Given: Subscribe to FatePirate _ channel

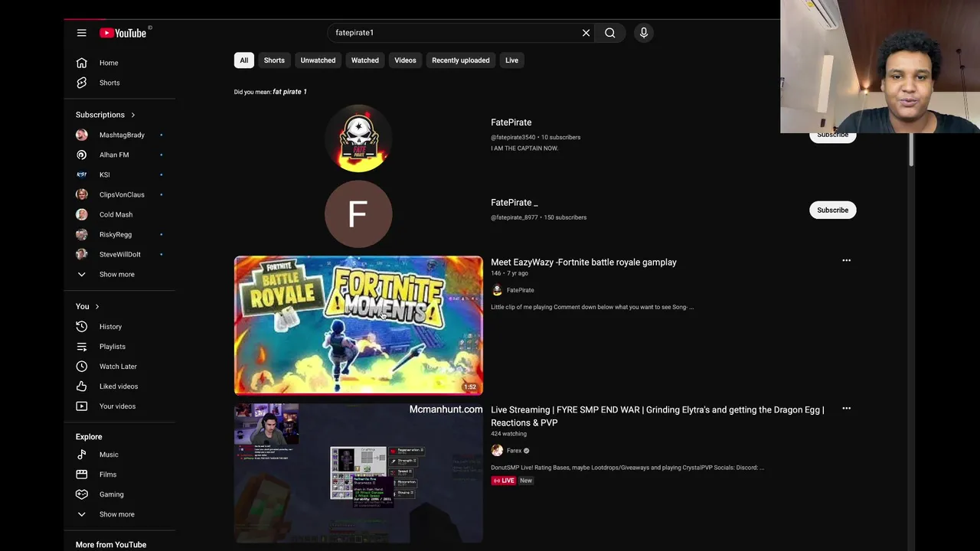Looking at the screenshot, I should click(832, 210).
